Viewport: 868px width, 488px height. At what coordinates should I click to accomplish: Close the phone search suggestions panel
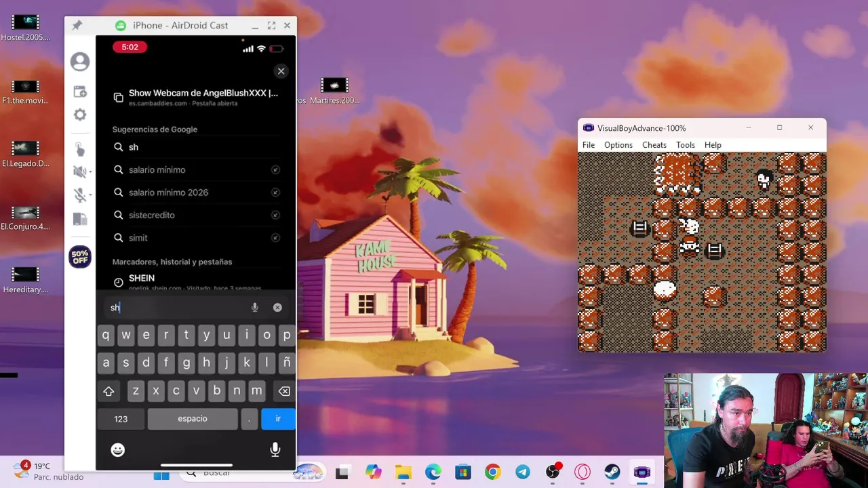coord(281,71)
